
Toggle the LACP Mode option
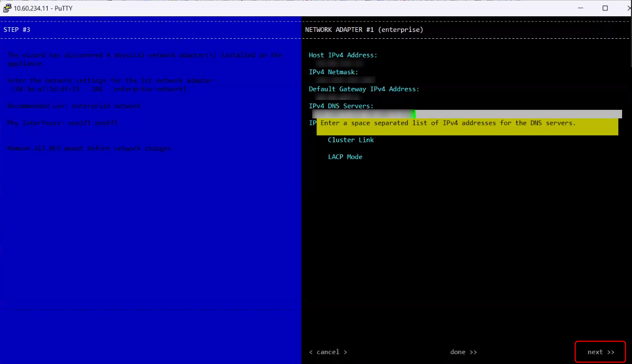pos(345,157)
